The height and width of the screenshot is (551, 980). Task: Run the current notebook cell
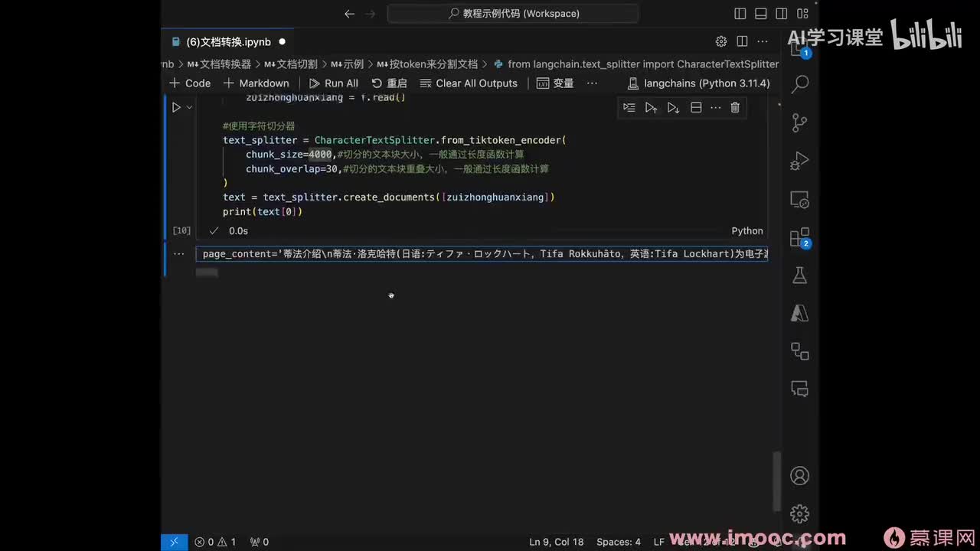point(175,108)
